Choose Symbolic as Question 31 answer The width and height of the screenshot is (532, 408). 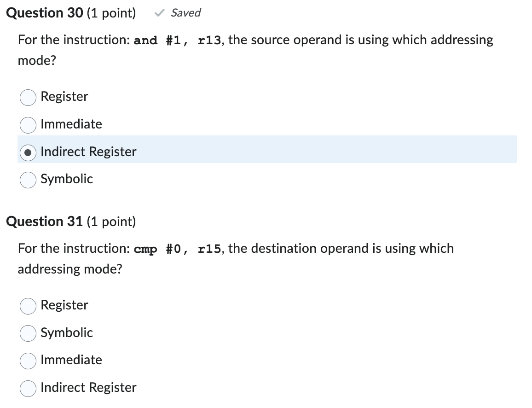tap(28, 333)
